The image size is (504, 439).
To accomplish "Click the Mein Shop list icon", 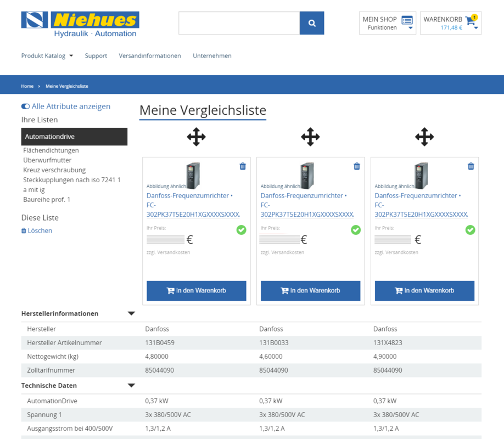I will pos(407,20).
